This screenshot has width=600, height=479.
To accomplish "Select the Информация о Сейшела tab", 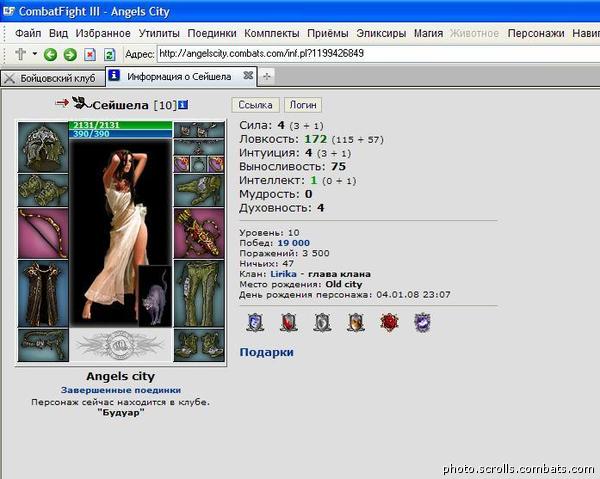I will tap(179, 77).
